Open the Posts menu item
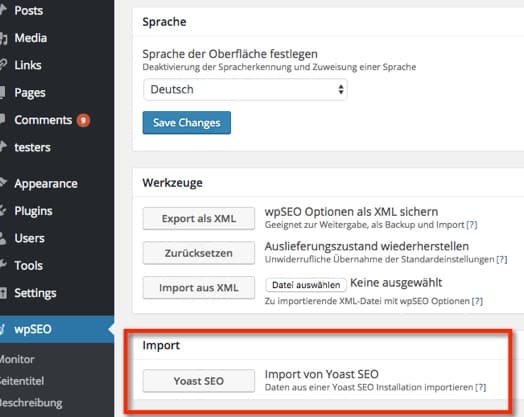This screenshot has width=524, height=417. pos(29,11)
